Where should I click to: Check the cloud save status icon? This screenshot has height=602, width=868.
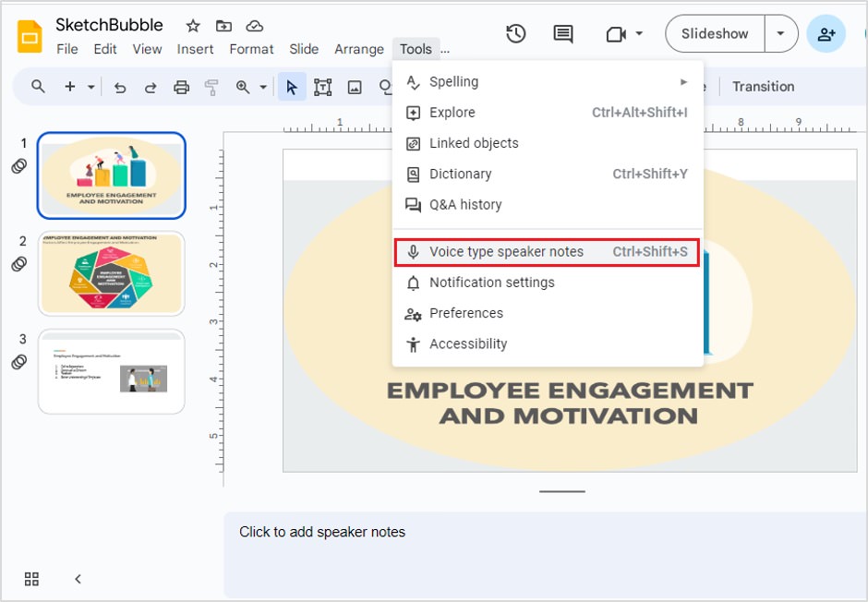click(254, 26)
